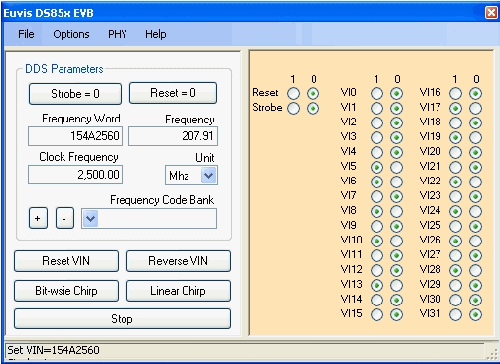Set VI4 radio to 1

coord(377,152)
